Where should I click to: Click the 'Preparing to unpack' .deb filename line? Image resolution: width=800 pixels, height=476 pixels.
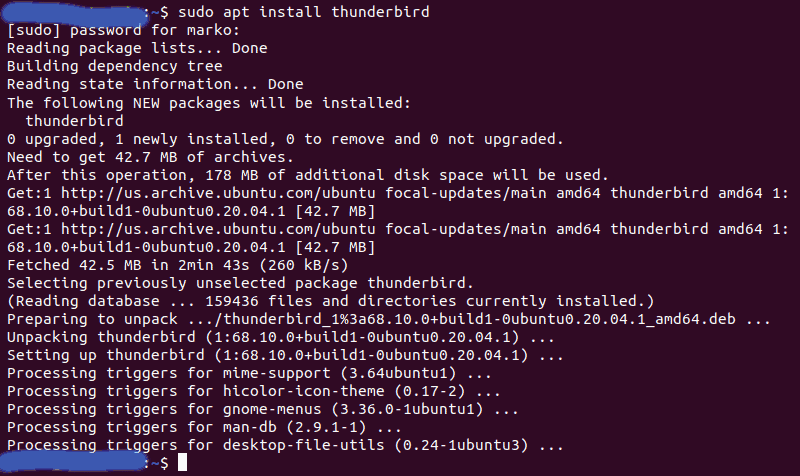[x=388, y=319]
